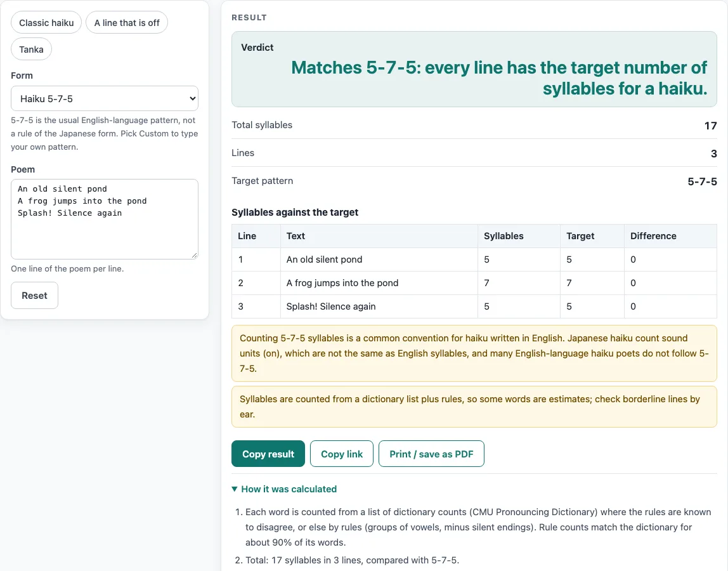Click the note about dictionary syllable estimates
The image size is (728, 571).
point(474,407)
